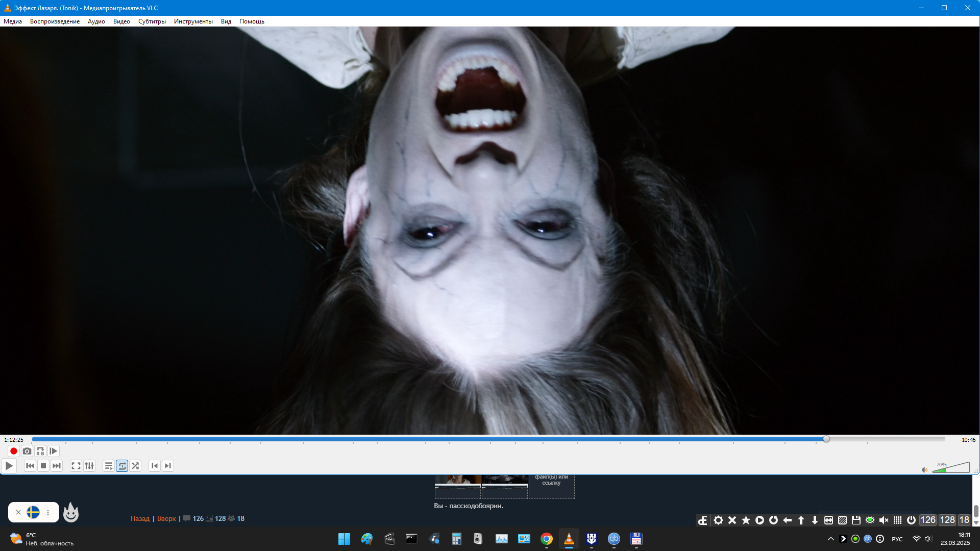The image size is (980, 551).
Task: Toggle random shuffle playback
Action: coord(135,466)
